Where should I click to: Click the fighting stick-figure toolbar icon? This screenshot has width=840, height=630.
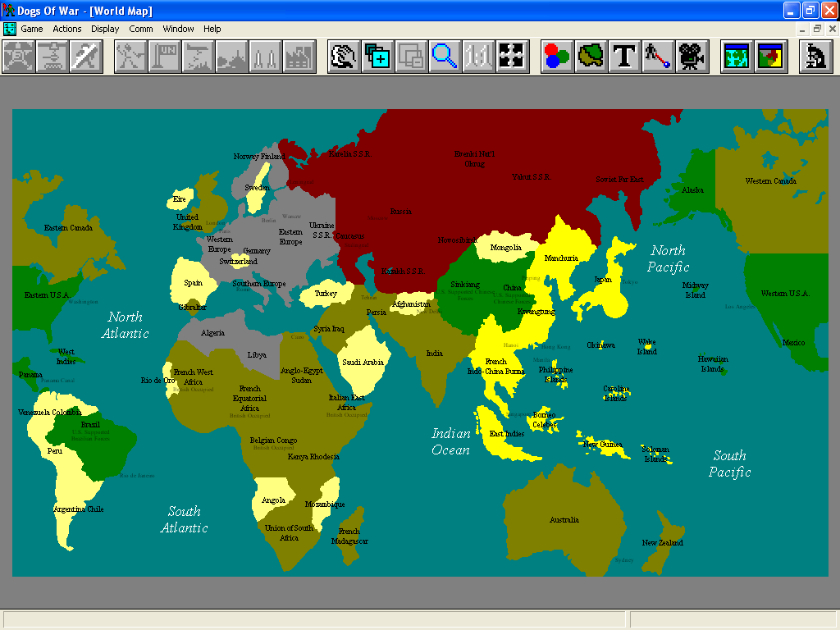click(x=130, y=57)
